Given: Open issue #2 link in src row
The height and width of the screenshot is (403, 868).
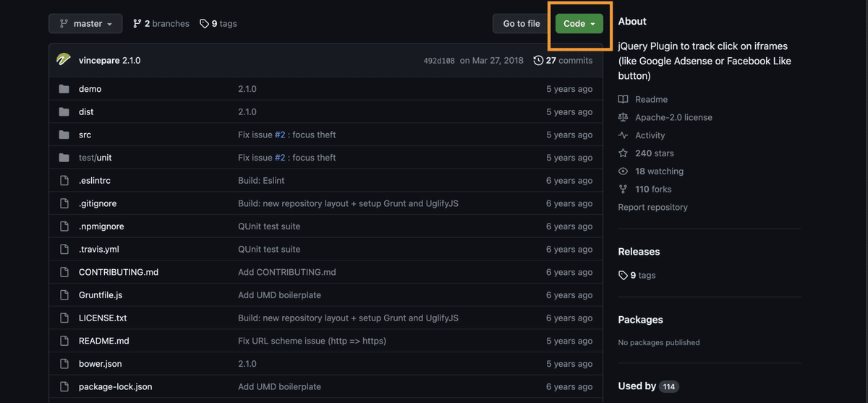Looking at the screenshot, I should coord(280,135).
